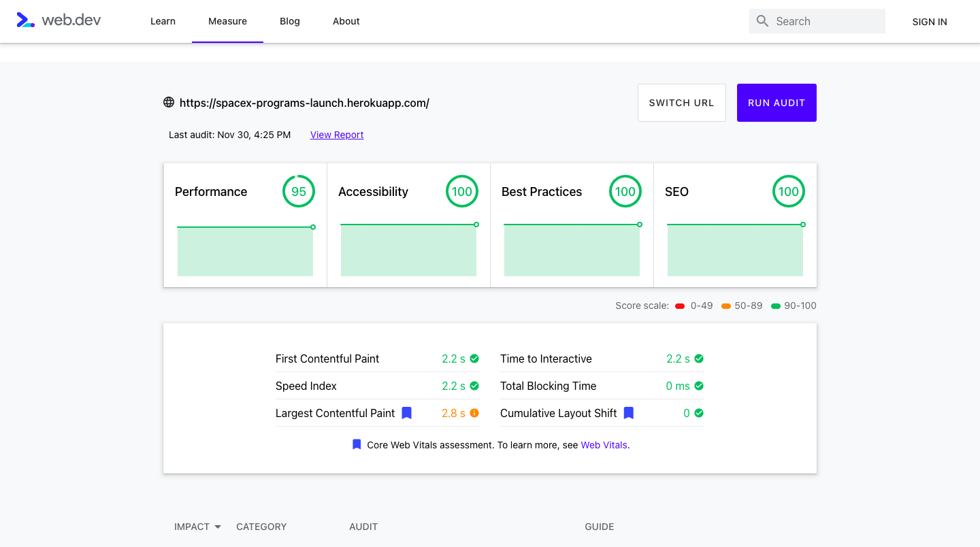Image resolution: width=980 pixels, height=547 pixels.
Task: Click the green check beside Time to Interactive
Action: (699, 359)
